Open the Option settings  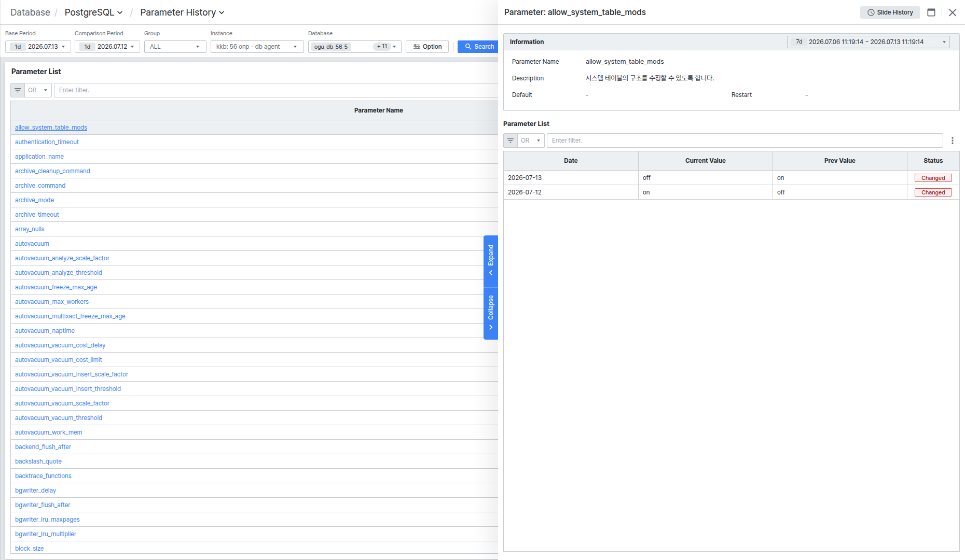(x=428, y=47)
